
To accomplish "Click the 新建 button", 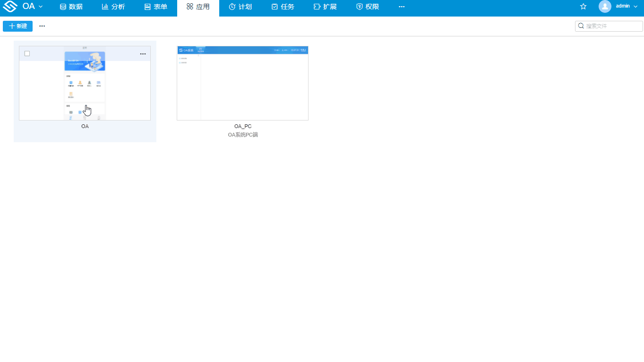I will click(17, 26).
